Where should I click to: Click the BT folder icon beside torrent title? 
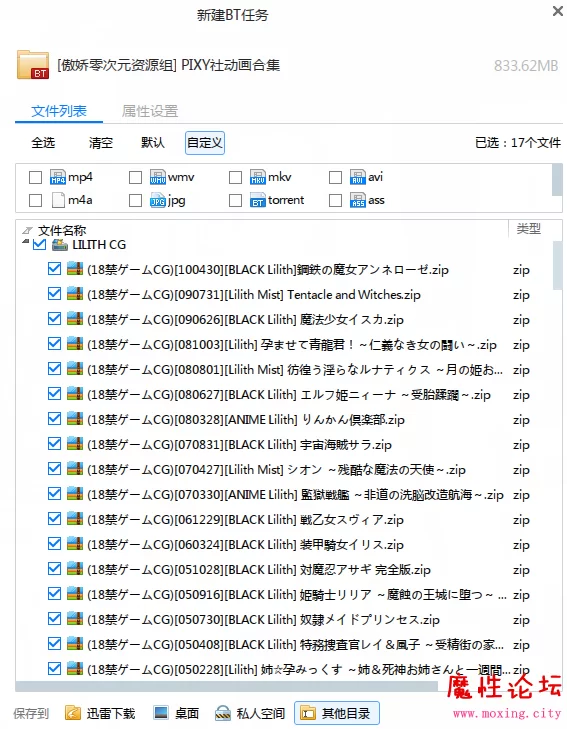[x=33, y=65]
